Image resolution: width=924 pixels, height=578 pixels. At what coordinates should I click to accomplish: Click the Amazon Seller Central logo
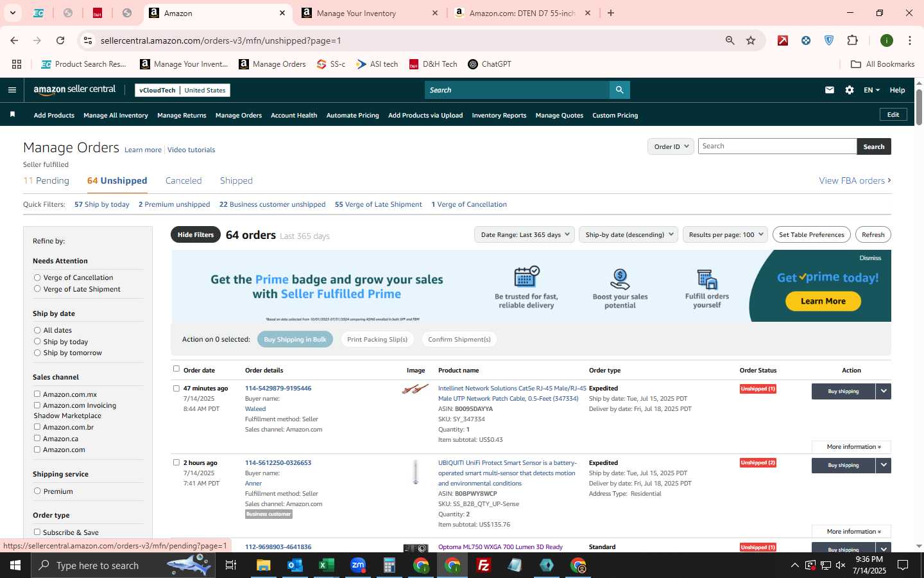[x=74, y=90]
